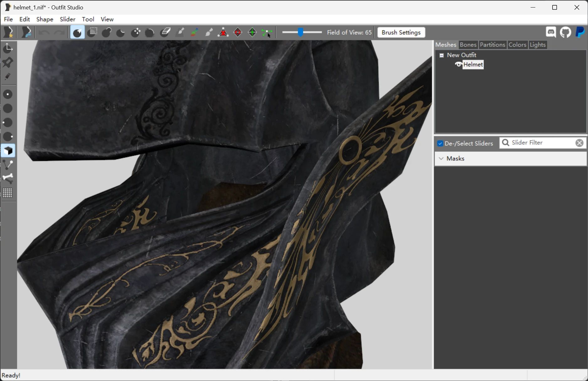Uncheck the De-/Select Sliders checkbox
Image resolution: width=588 pixels, height=381 pixels.
(x=440, y=143)
